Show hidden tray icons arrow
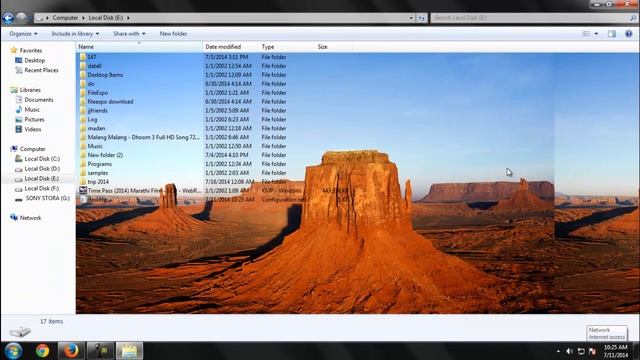This screenshot has width=640, height=360. tap(558, 351)
